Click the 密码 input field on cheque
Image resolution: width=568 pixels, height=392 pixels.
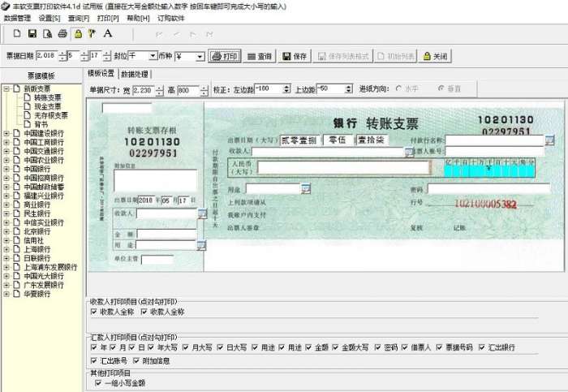tap(488, 189)
